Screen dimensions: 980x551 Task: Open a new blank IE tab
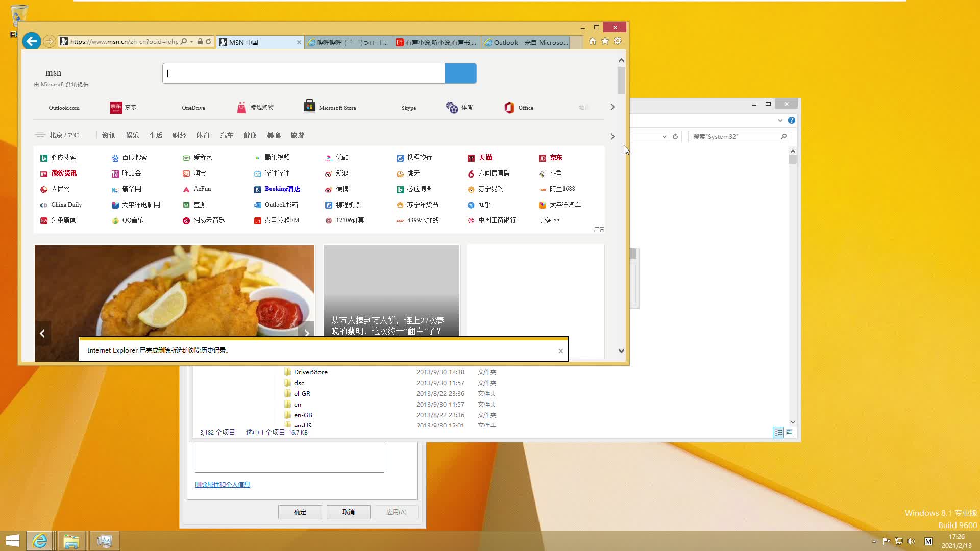576,43
